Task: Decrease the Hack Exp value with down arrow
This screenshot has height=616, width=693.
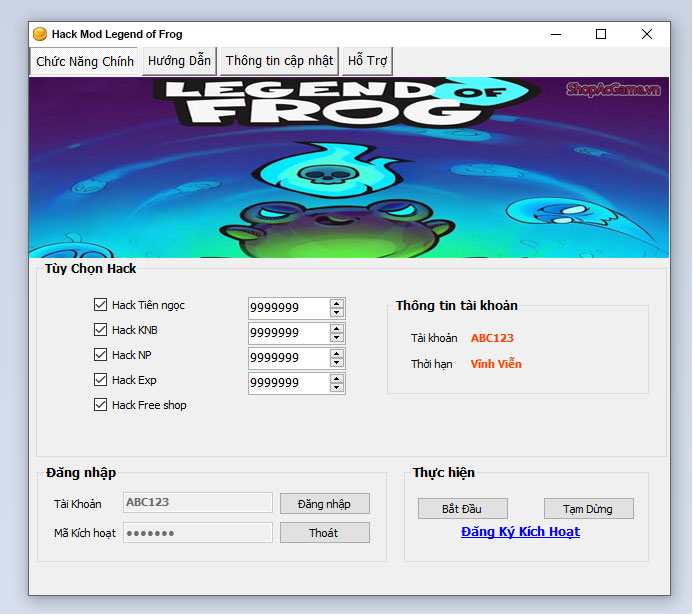Action: (x=337, y=388)
